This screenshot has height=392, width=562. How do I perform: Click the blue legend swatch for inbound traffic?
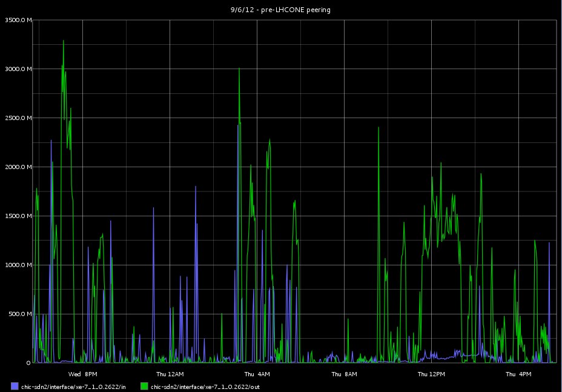(x=15, y=386)
